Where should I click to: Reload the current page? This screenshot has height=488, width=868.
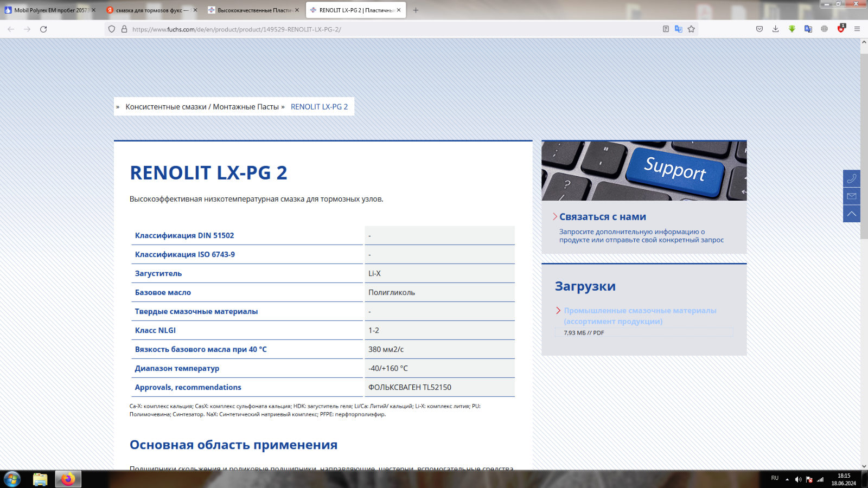43,29
